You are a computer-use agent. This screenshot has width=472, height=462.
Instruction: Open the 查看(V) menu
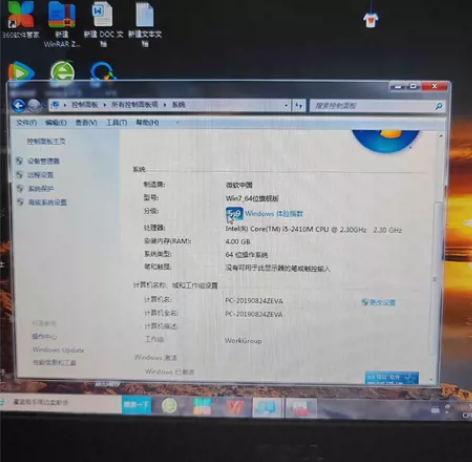point(86,123)
